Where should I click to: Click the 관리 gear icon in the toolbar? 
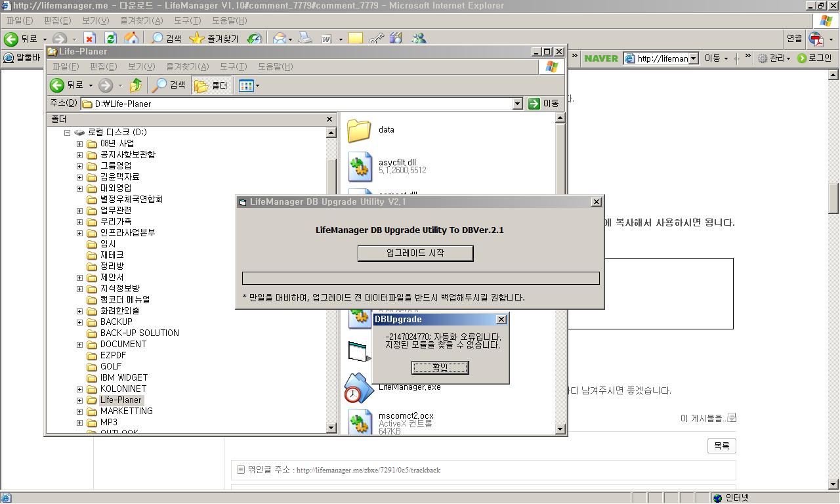point(763,58)
